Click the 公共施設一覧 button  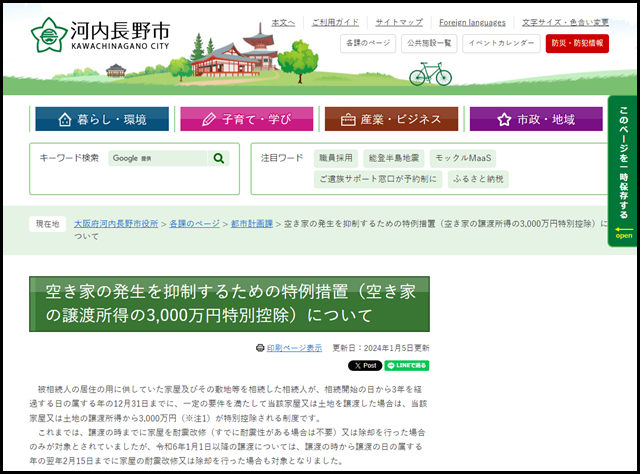coord(429,43)
